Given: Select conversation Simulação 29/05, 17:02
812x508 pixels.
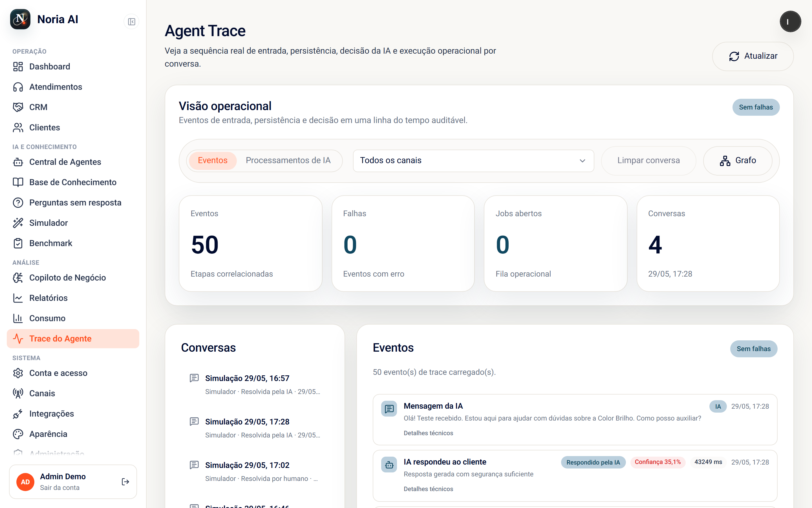Looking at the screenshot, I should click(x=255, y=471).
